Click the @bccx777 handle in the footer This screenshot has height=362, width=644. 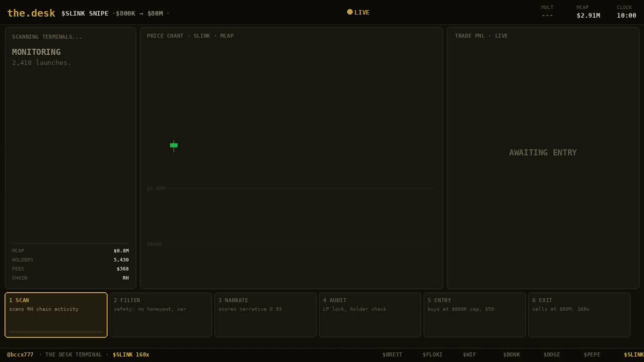click(x=20, y=354)
